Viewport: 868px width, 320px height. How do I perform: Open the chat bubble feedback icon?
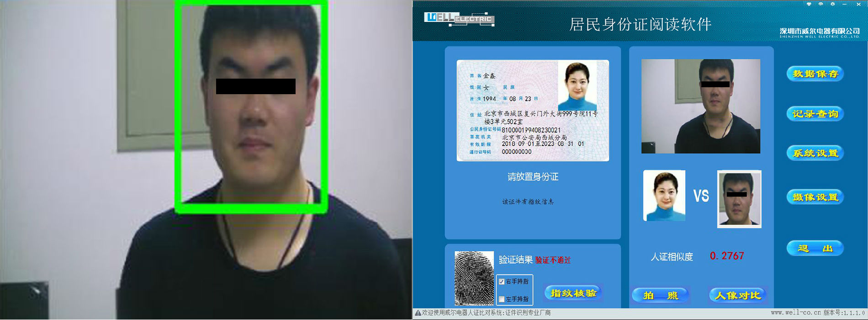point(821,4)
